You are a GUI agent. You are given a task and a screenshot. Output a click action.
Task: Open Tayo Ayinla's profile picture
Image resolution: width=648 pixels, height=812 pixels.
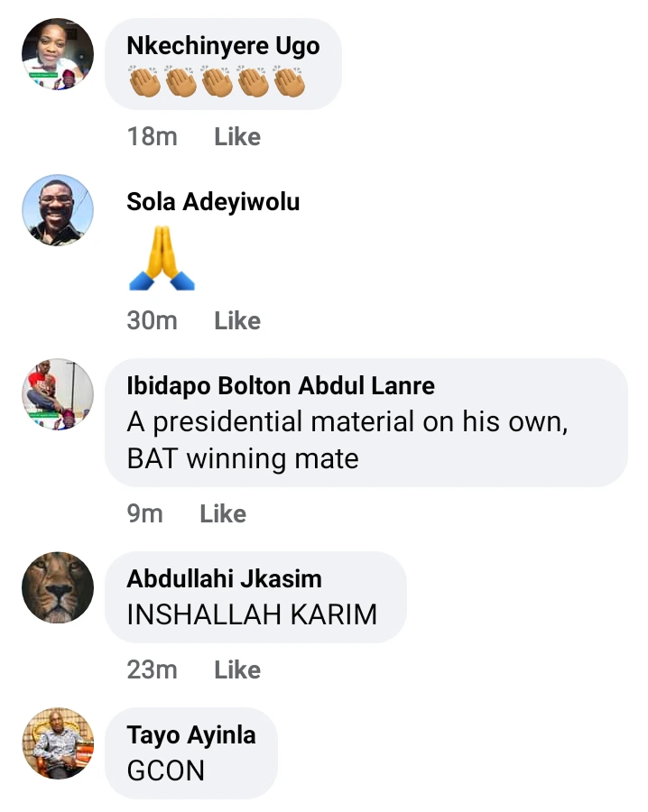tap(58, 743)
